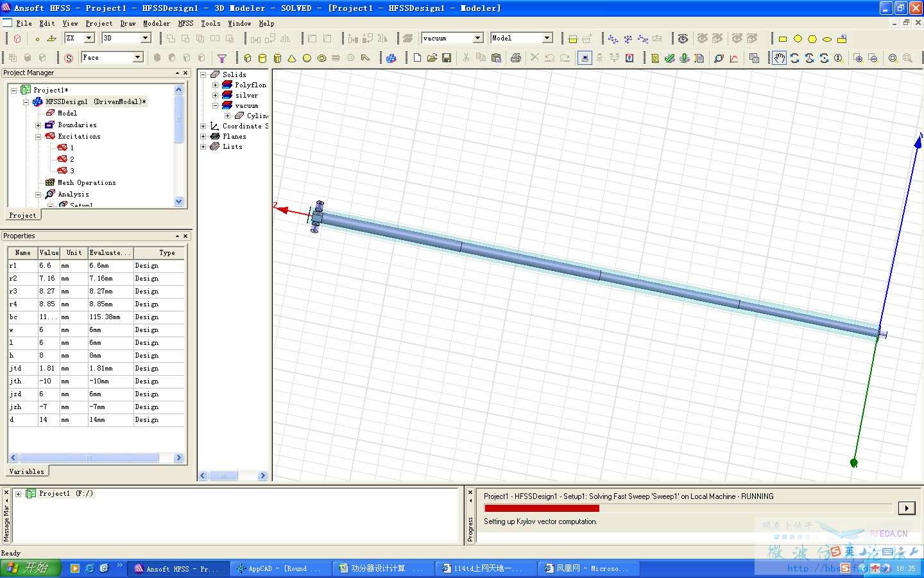The width and height of the screenshot is (924, 578).
Task: Click the Validate green checkmark icon
Action: (670, 58)
